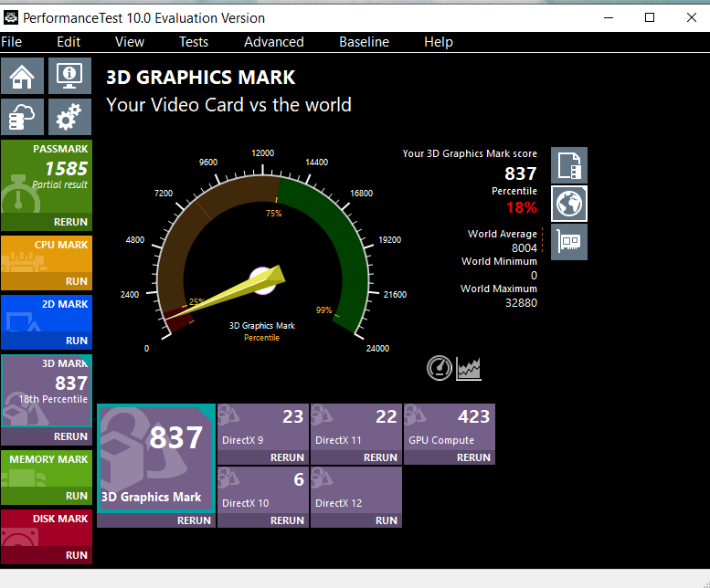
Task: Select the DirectX 12 tile
Action: click(x=356, y=490)
